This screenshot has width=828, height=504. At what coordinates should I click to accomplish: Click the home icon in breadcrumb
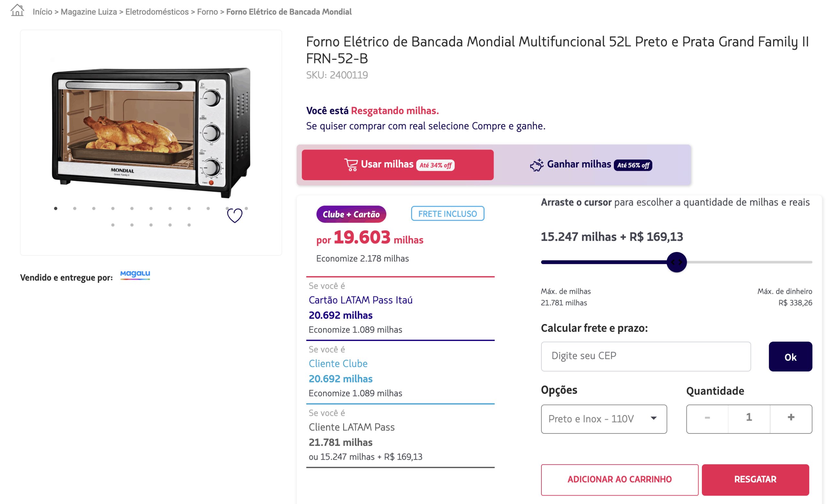coord(17,10)
